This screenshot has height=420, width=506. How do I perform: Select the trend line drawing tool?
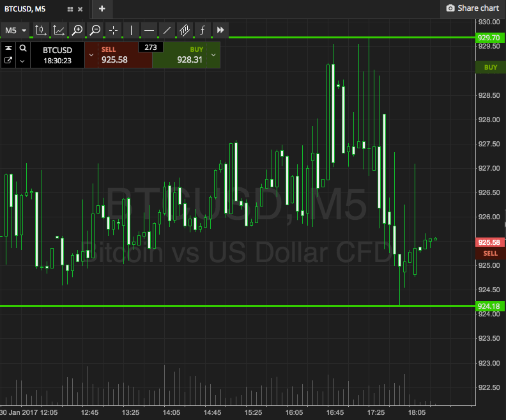click(x=167, y=30)
